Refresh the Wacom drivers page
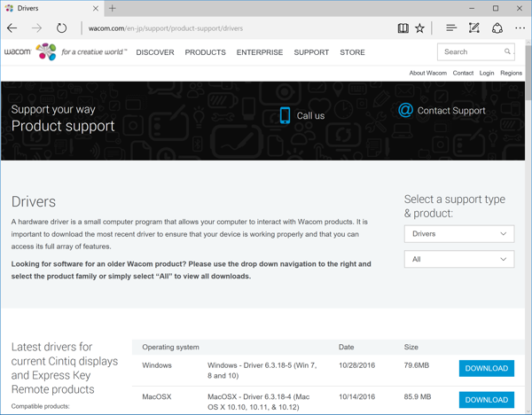Screen dimensions: 532x415 pos(61,28)
